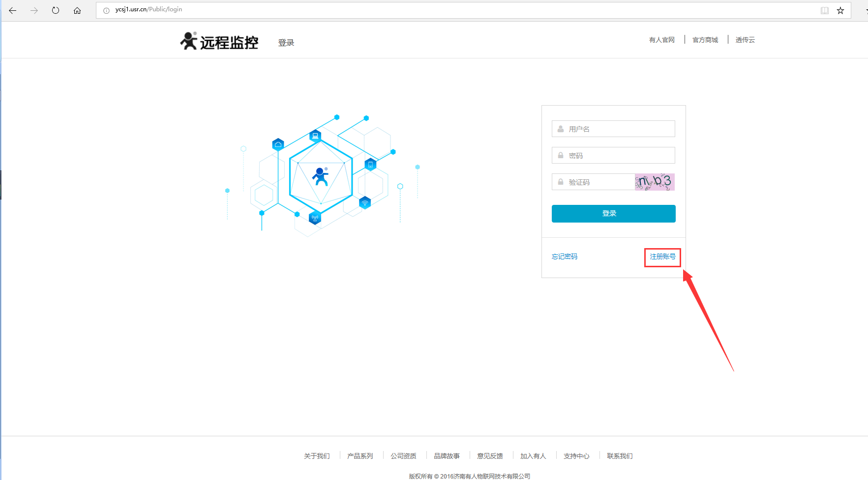
Task: Open 有人官网 in the top navigation
Action: (x=661, y=40)
